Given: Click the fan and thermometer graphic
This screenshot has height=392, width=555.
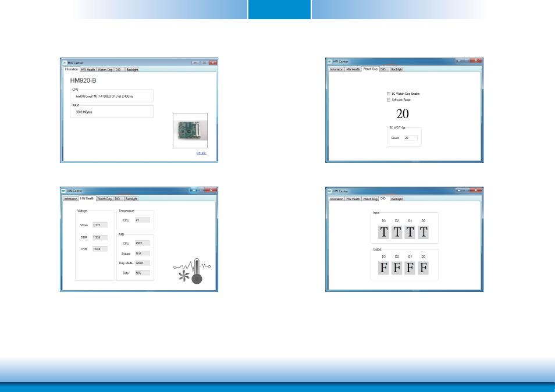Looking at the screenshot, I should 192,271.
